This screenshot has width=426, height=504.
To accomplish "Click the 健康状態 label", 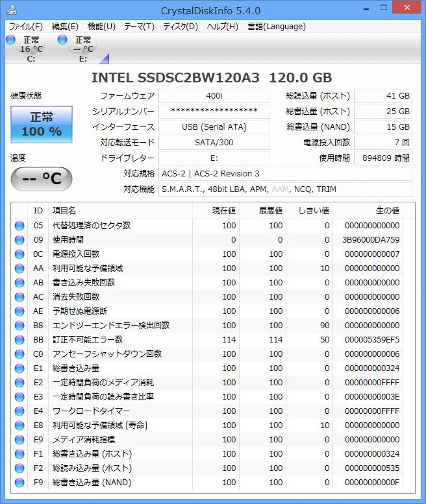I will coord(26,96).
